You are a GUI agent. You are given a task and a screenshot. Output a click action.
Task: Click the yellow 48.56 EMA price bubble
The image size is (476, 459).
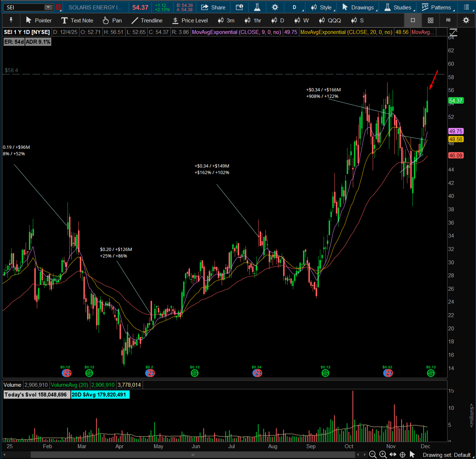pos(456,139)
